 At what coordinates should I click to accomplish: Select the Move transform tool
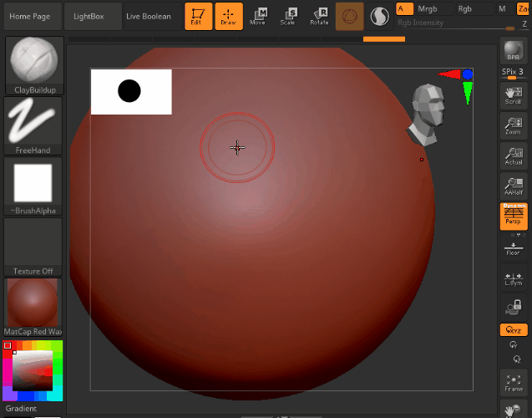point(258,17)
